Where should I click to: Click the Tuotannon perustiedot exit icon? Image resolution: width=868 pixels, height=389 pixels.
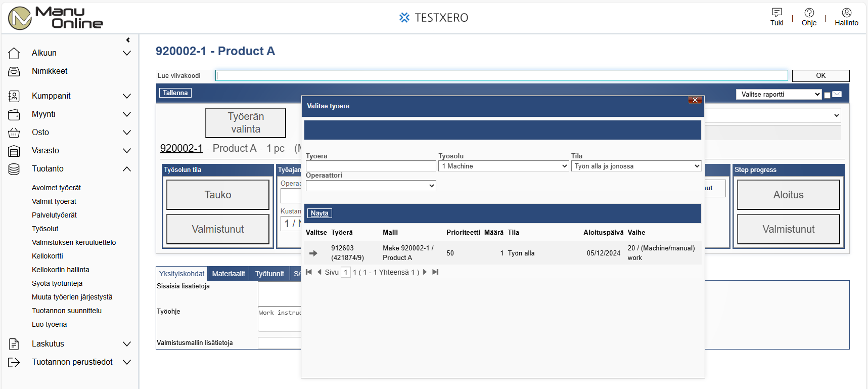pyautogui.click(x=14, y=362)
